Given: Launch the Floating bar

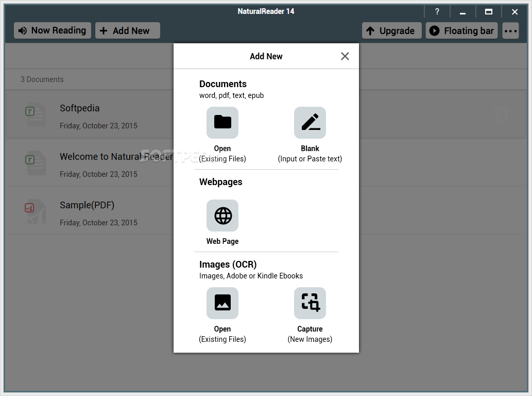Looking at the screenshot, I should [x=461, y=30].
